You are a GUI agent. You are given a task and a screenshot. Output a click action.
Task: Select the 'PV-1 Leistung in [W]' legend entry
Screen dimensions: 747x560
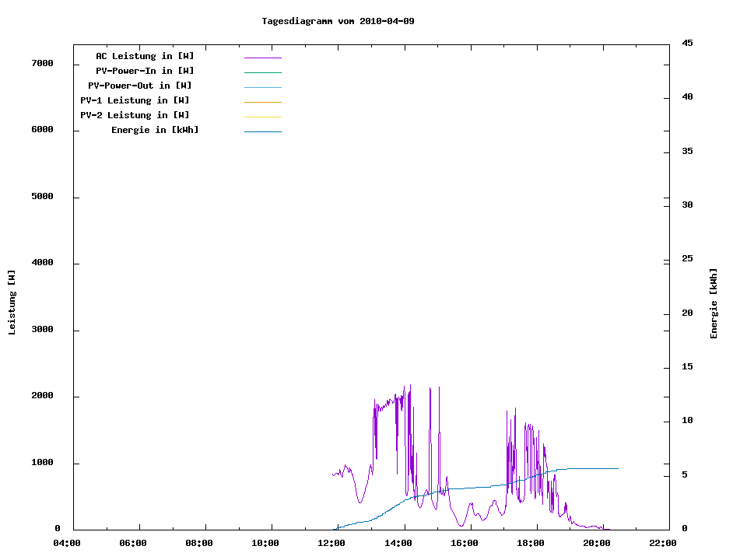pos(135,100)
